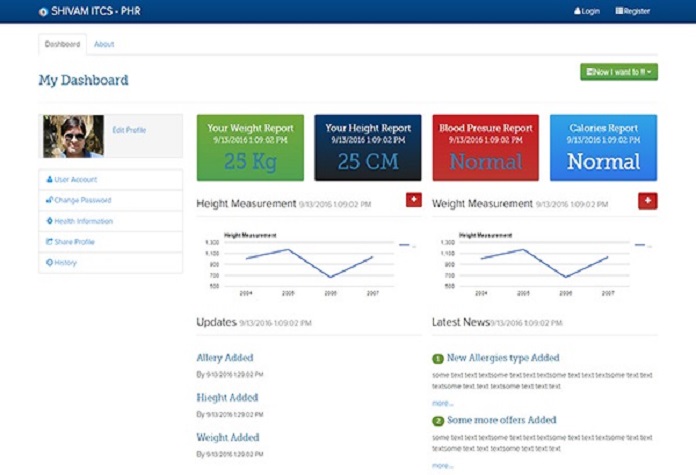This screenshot has height=475, width=696.
Task: Click the profile photo thumbnail
Action: [73, 136]
